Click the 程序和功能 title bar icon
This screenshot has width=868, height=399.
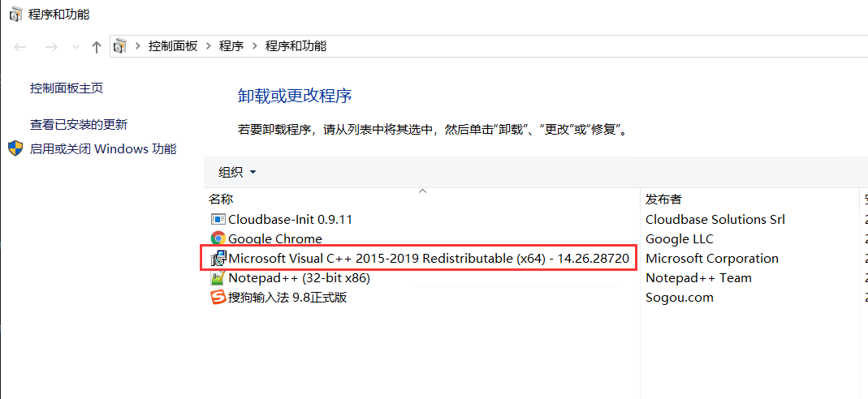click(x=16, y=14)
